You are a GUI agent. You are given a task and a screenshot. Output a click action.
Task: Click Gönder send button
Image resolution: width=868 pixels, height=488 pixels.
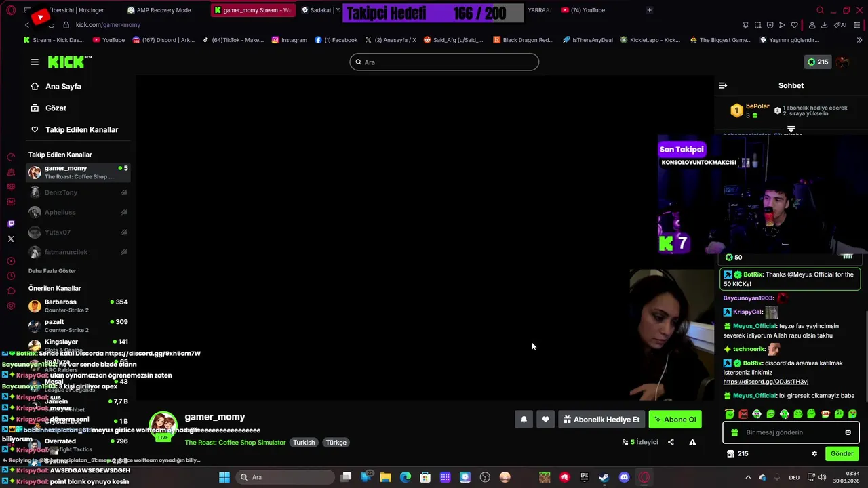click(842, 454)
